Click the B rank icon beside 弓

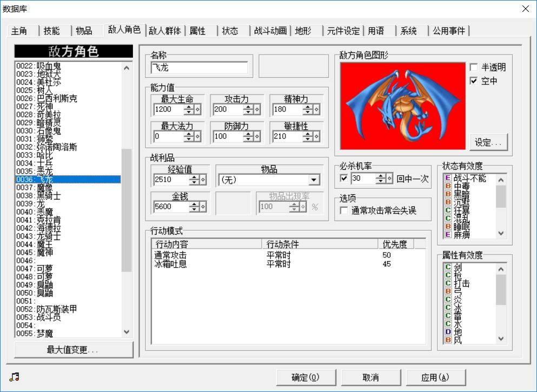(448, 291)
